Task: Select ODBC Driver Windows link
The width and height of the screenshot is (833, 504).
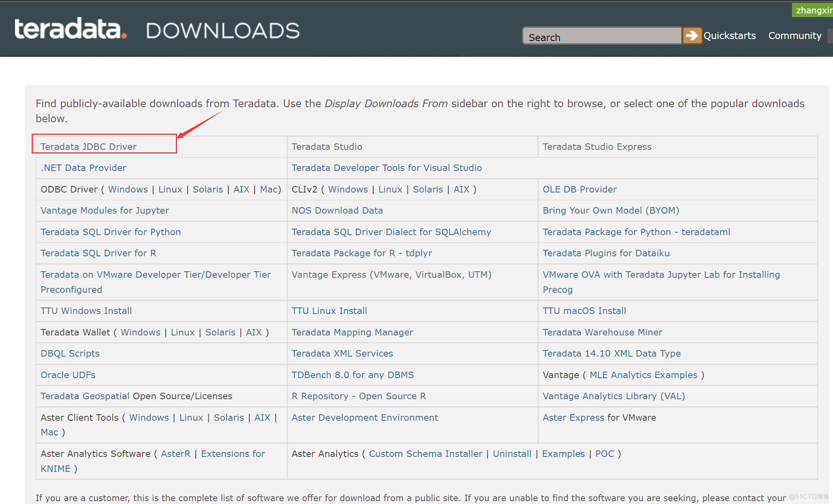Action: (128, 189)
